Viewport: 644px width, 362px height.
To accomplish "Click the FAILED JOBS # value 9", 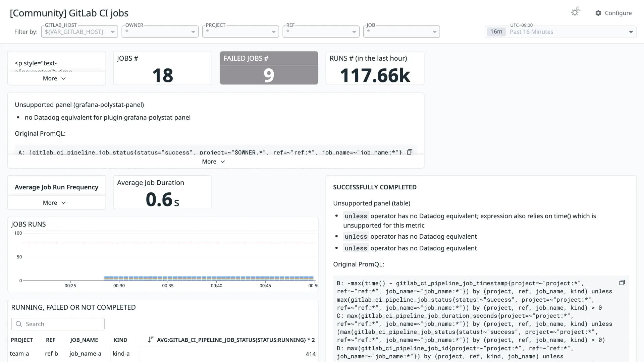I will pos(269,75).
